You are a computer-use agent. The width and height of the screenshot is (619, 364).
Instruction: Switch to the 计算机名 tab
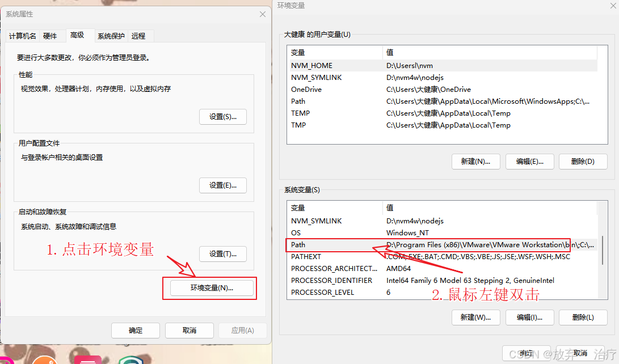click(22, 35)
